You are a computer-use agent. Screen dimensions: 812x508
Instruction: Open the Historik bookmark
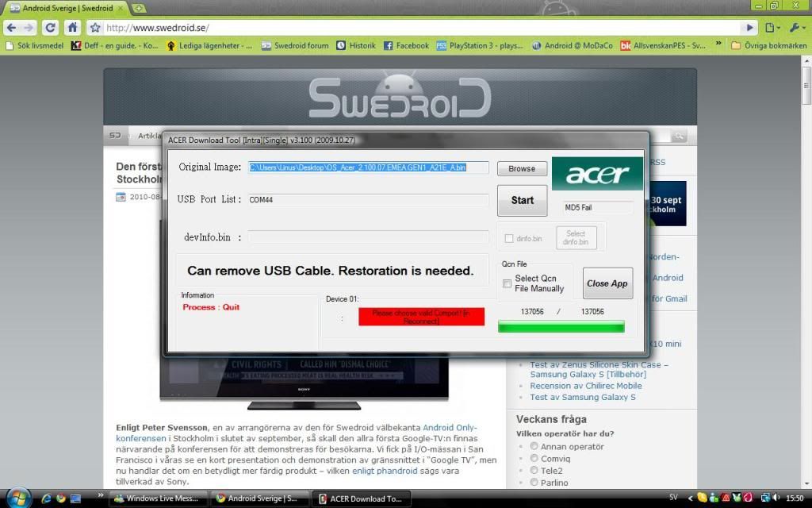click(356, 45)
